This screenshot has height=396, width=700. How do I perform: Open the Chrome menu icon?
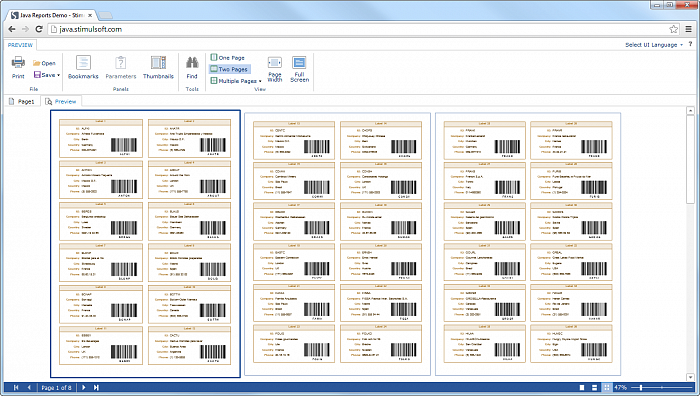point(689,29)
